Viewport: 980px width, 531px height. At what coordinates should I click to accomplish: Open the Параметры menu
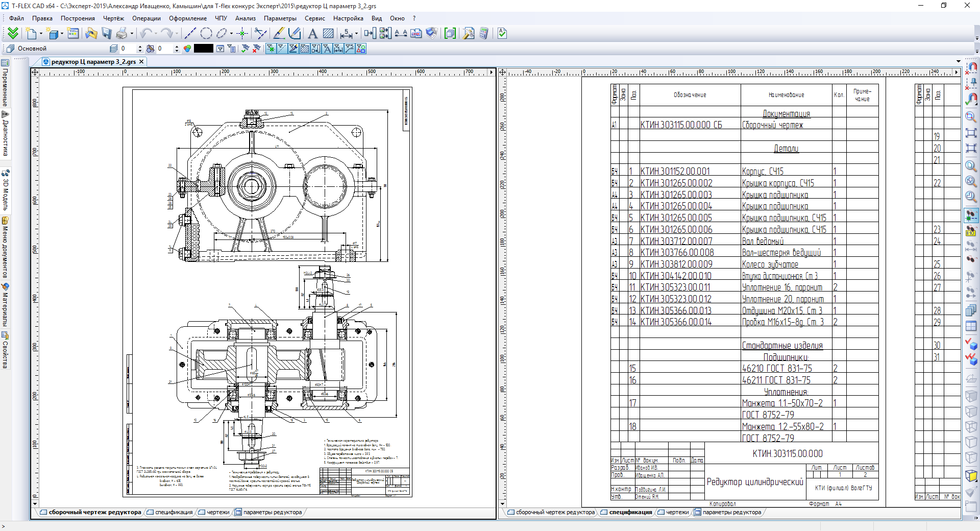(x=280, y=18)
